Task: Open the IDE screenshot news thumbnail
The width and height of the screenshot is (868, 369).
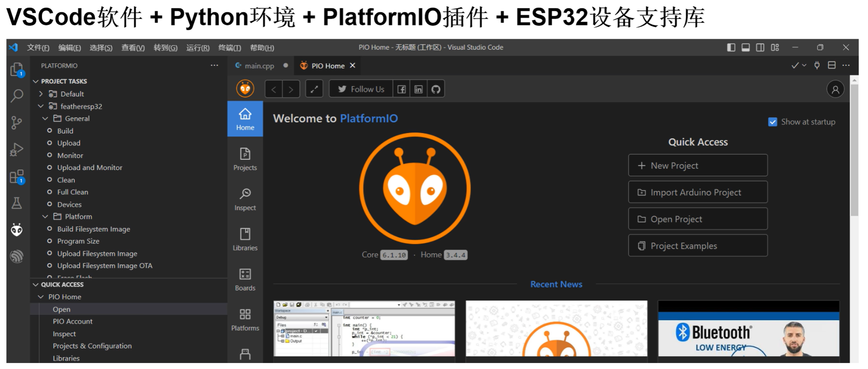Action: tap(364, 329)
